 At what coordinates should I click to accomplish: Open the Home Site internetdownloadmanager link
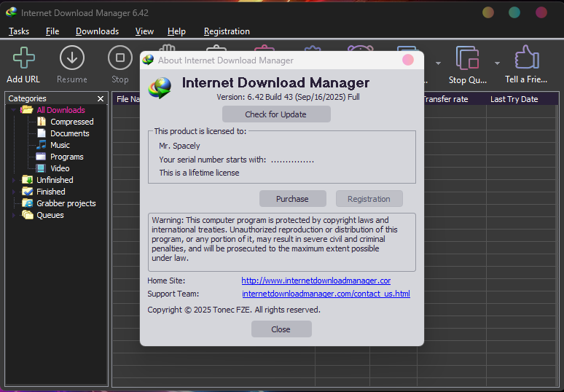click(x=316, y=281)
